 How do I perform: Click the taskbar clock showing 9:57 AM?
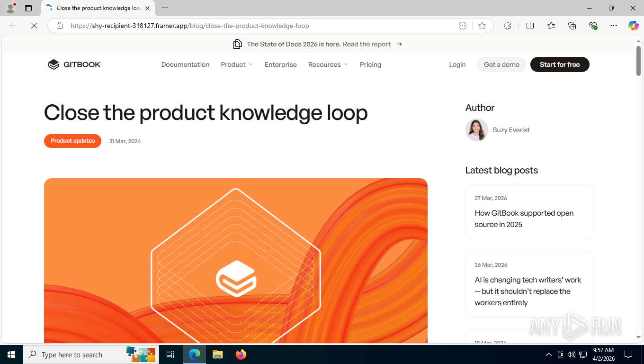click(603, 355)
